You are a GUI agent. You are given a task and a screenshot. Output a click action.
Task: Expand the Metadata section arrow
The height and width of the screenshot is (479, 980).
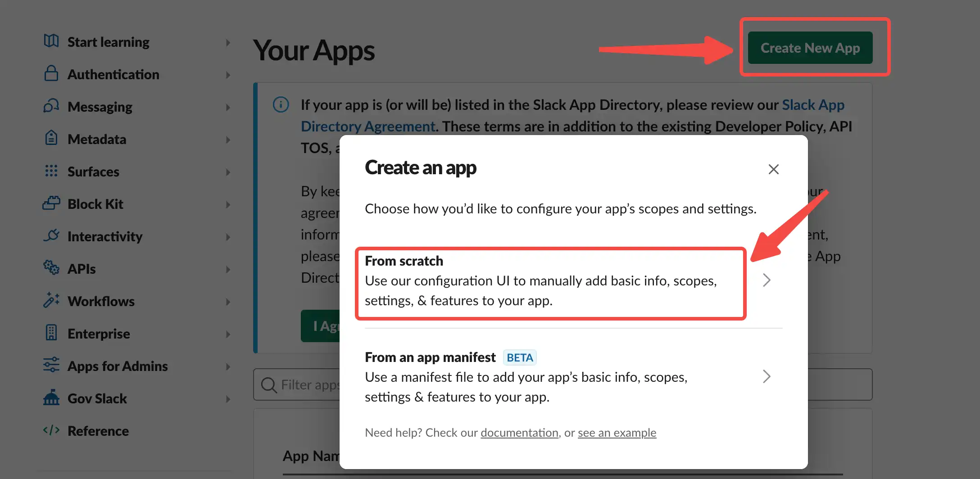(x=228, y=140)
